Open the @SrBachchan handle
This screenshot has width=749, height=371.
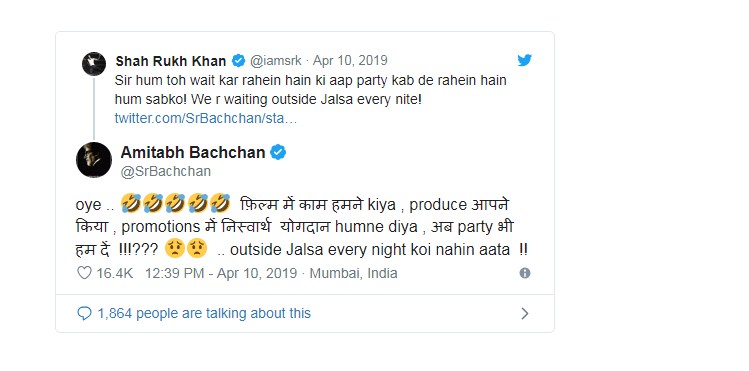pyautogui.click(x=166, y=171)
